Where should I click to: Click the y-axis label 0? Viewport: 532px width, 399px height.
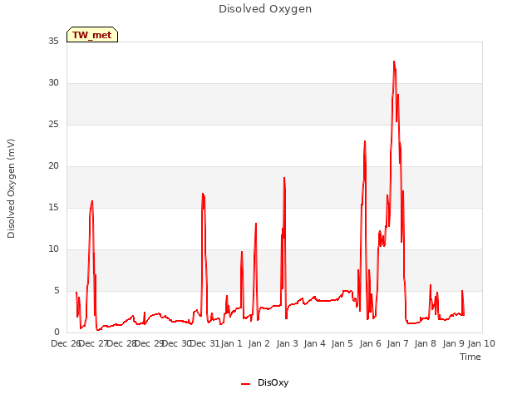57,332
